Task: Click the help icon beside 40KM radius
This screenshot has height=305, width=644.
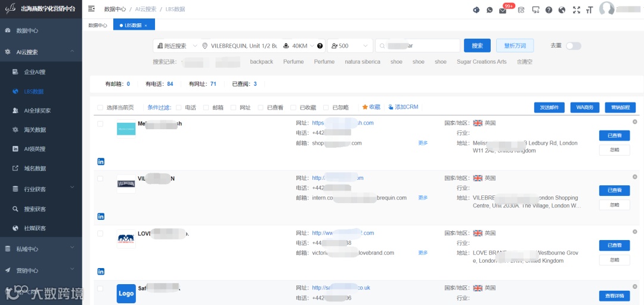Action: pos(320,46)
